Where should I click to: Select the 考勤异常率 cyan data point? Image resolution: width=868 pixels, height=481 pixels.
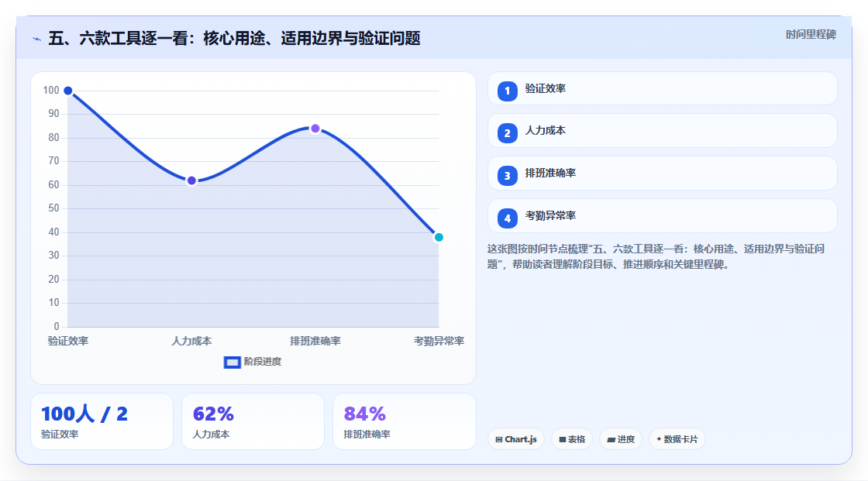pos(439,238)
